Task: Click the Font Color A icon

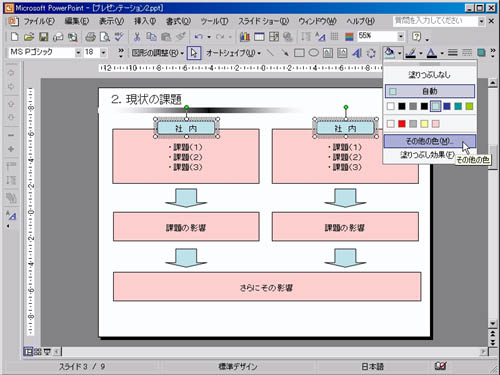Action: click(432, 53)
